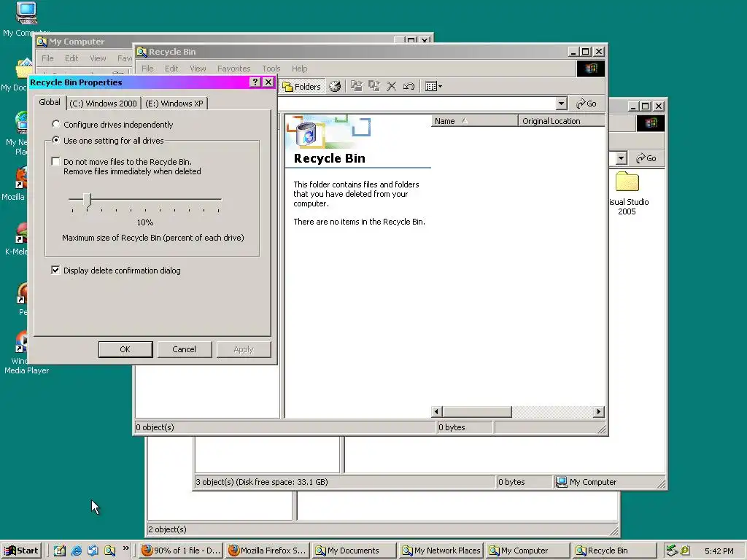Click the second system tray icon beside clock
Viewport: 747px width, 560px height.
click(x=685, y=551)
